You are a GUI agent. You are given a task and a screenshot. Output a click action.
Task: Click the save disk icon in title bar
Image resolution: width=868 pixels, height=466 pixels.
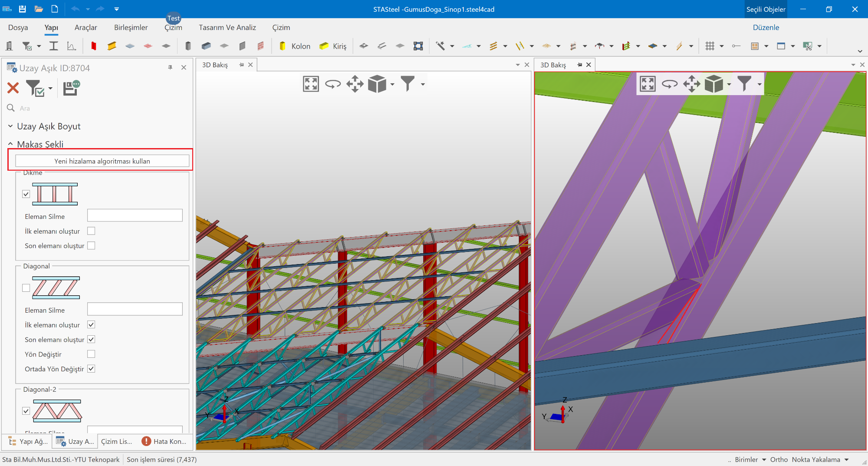tap(23, 9)
